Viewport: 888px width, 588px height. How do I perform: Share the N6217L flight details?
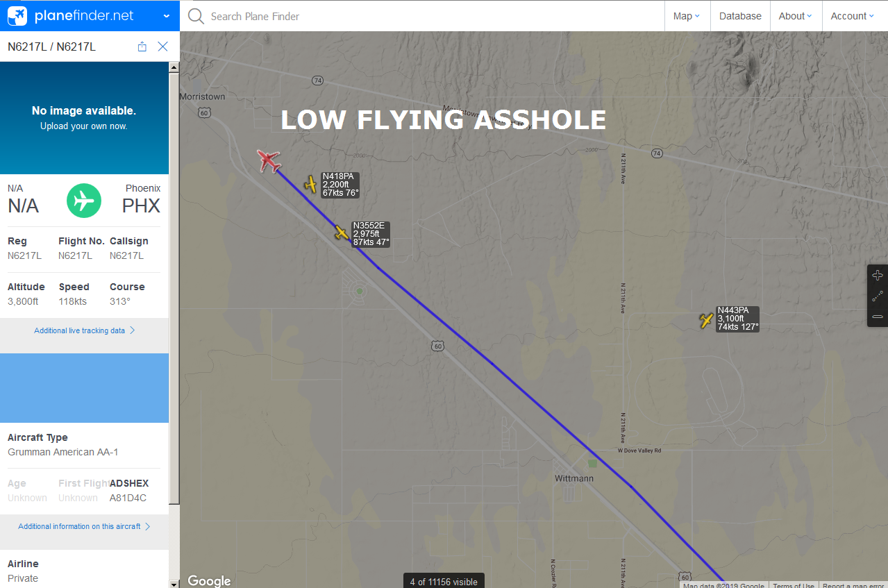pos(142,47)
